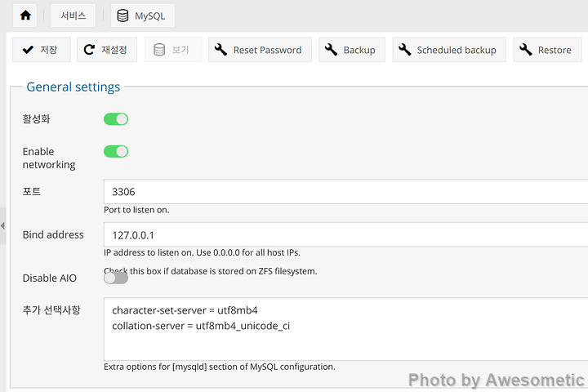Open the Restore tool
This screenshot has height=392, width=588.
point(547,50)
